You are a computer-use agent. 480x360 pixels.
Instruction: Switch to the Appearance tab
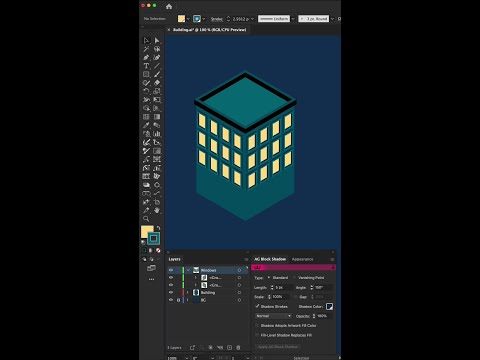pyautogui.click(x=302, y=259)
